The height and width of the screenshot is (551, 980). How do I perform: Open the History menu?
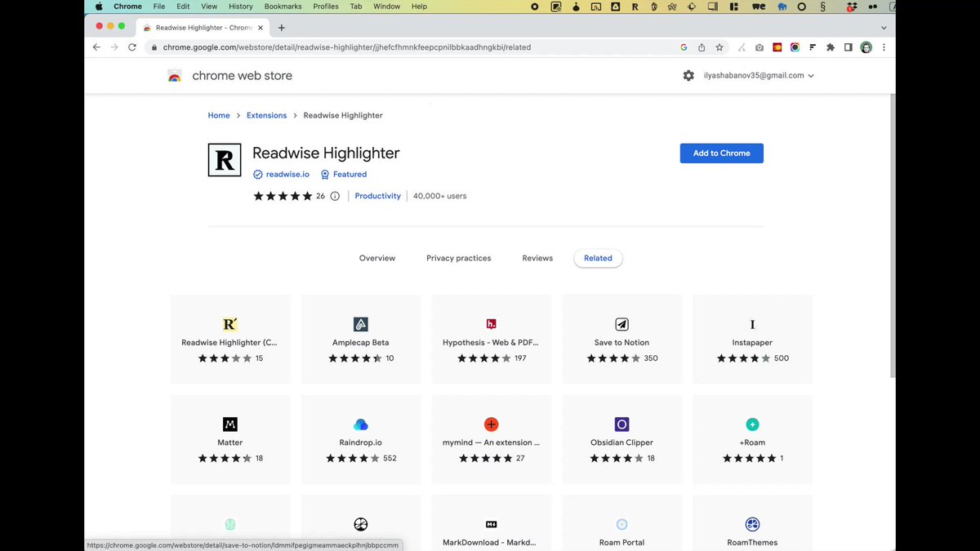click(240, 7)
